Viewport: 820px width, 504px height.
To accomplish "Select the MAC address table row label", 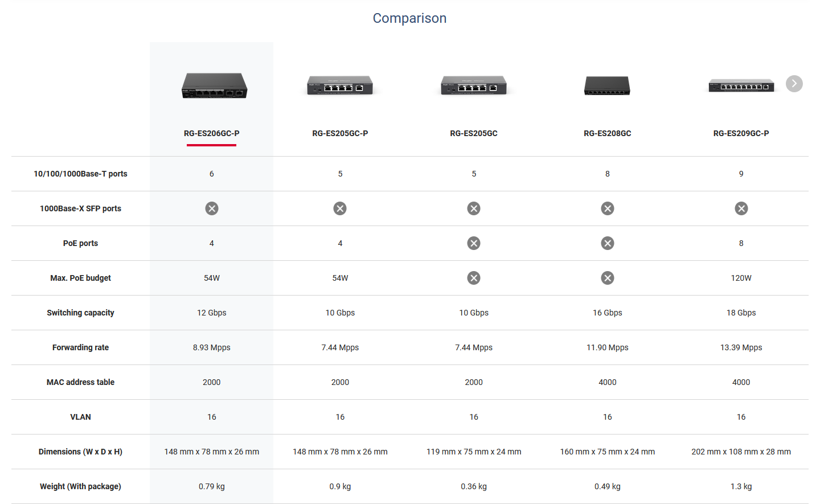I will pos(80,382).
